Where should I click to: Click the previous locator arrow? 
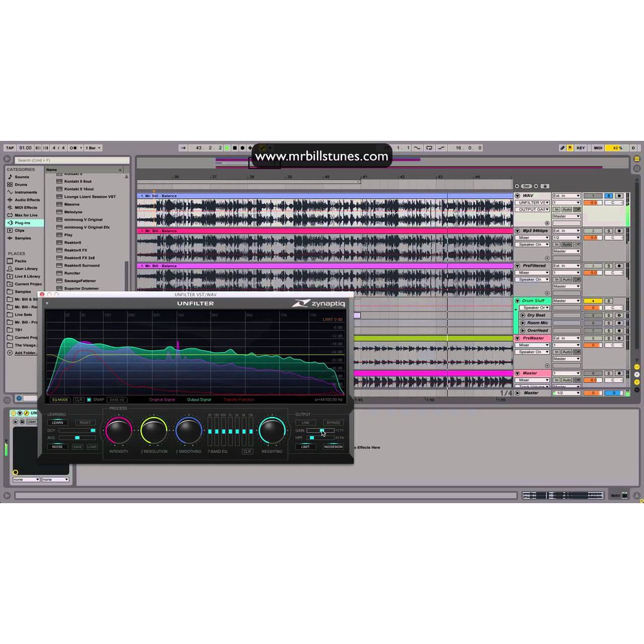(517, 186)
